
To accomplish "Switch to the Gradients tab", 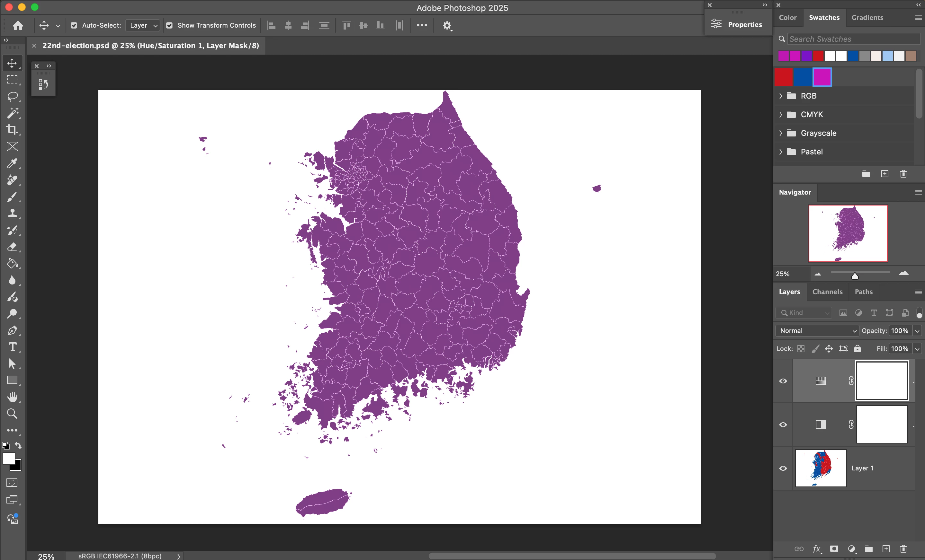I will coord(867,18).
